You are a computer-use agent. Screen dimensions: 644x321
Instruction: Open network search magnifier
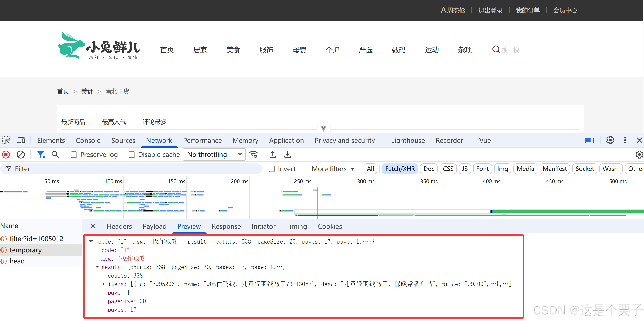(x=55, y=155)
